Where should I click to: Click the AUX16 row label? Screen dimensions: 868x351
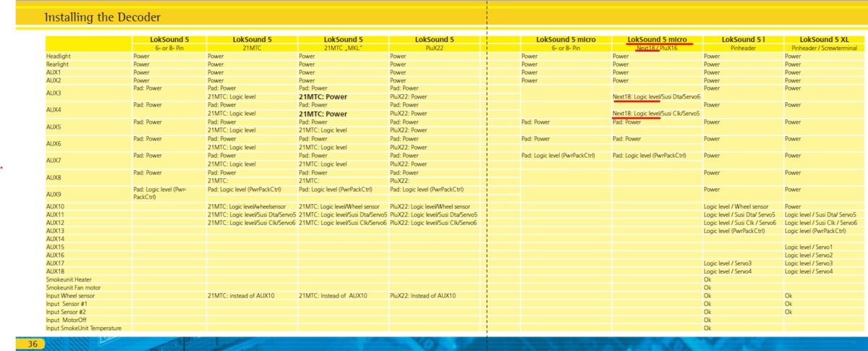(x=56, y=255)
